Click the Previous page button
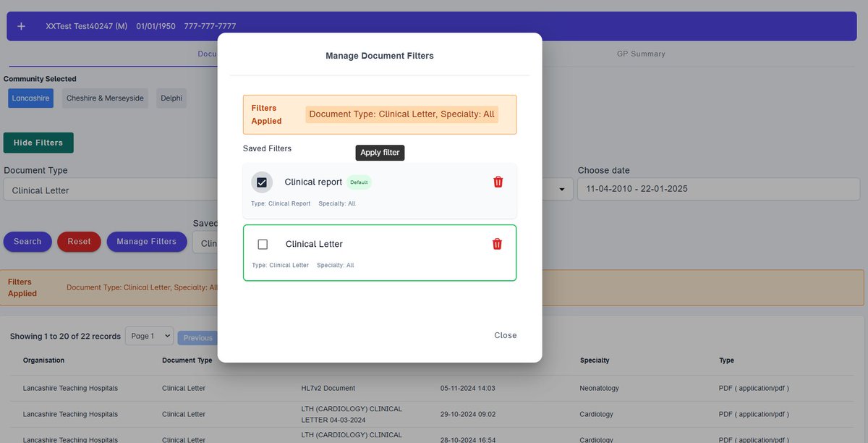 pyautogui.click(x=197, y=337)
